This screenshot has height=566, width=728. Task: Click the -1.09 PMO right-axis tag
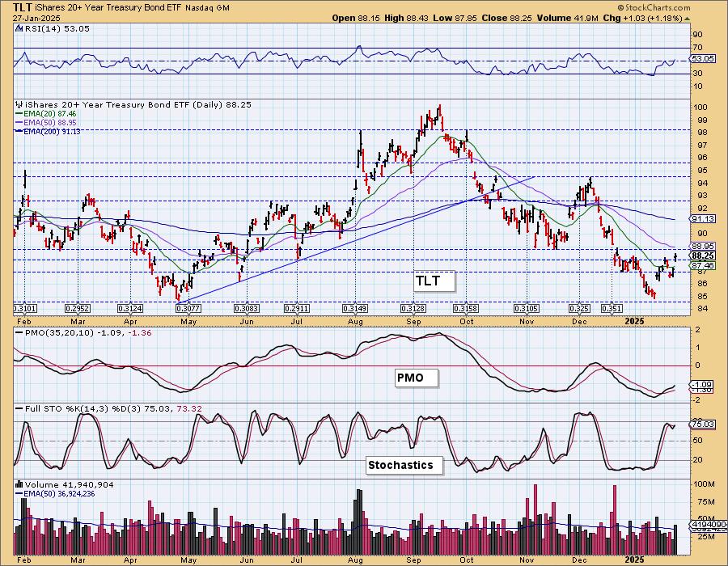701,385
